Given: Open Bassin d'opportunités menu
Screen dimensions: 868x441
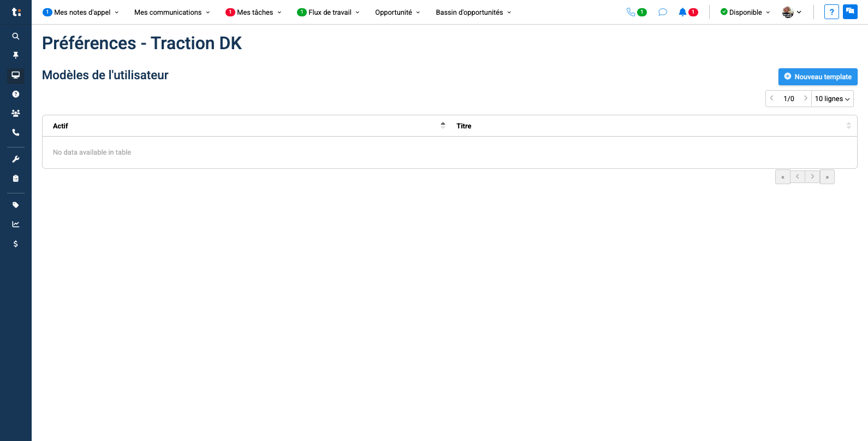Looking at the screenshot, I should click(473, 12).
